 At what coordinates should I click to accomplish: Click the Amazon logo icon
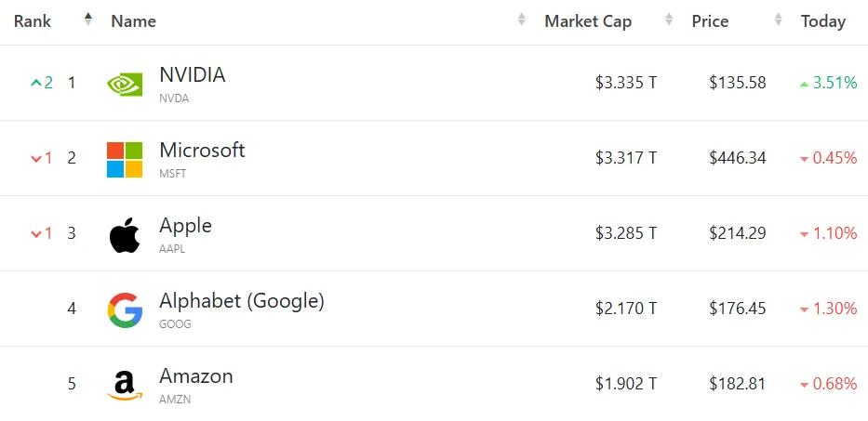click(x=125, y=385)
